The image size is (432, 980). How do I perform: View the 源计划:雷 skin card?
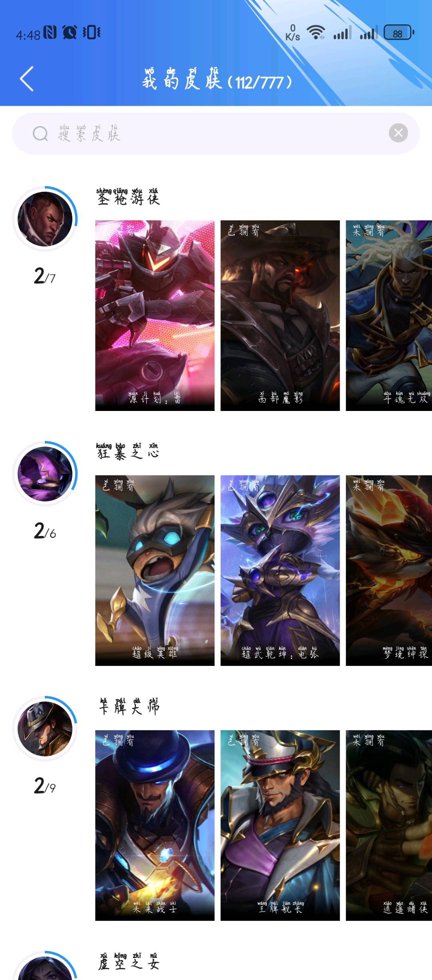155,315
